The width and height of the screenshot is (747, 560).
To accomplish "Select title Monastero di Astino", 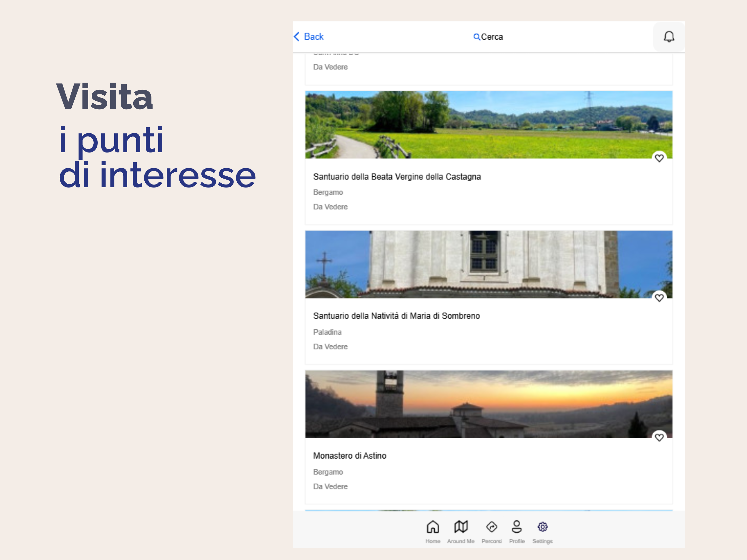I will (x=350, y=456).
